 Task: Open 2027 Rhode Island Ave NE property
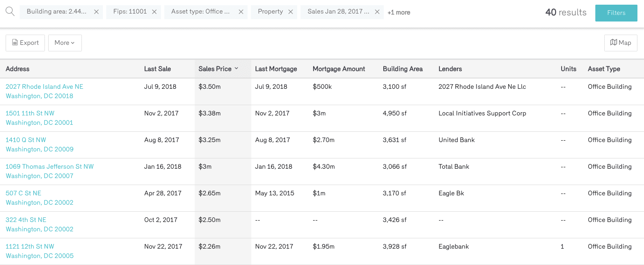pos(44,86)
